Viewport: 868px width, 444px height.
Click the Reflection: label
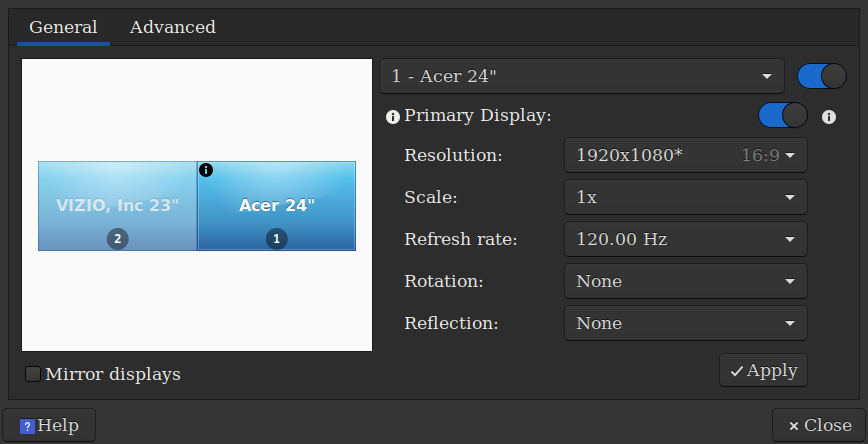[x=452, y=323]
